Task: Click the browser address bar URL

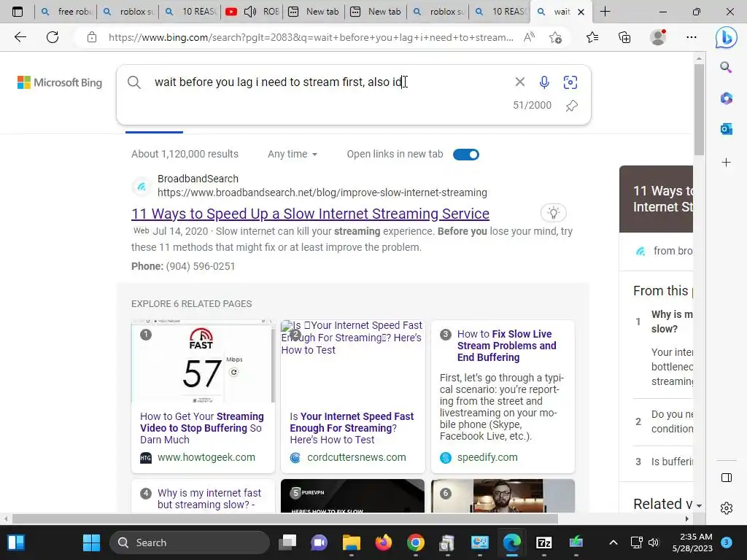Action: coord(311,37)
